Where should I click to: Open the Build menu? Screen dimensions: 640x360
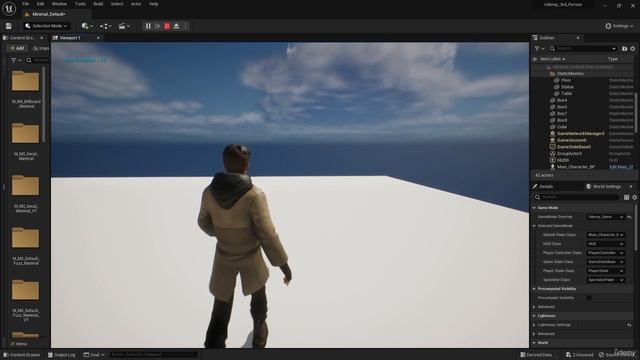pyautogui.click(x=98, y=4)
